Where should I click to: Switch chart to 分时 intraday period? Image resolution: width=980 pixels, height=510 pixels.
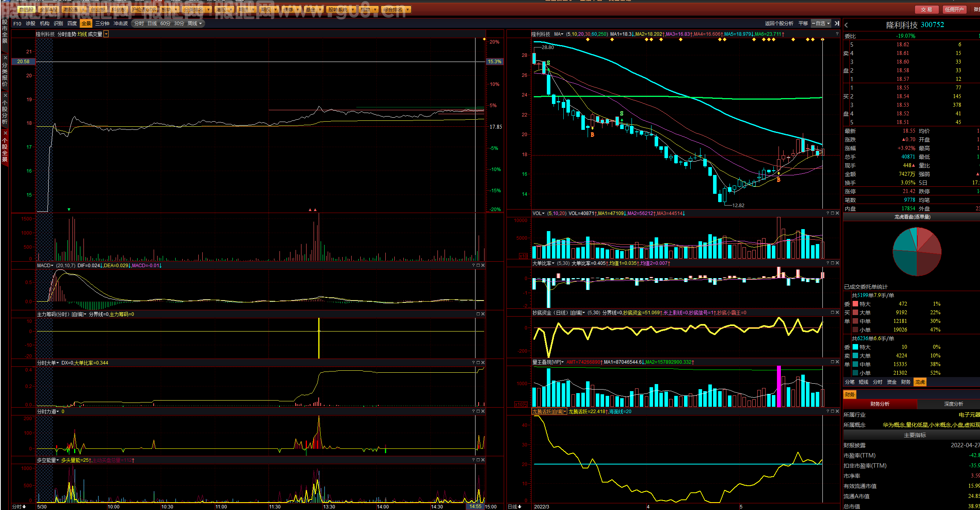[x=139, y=24]
